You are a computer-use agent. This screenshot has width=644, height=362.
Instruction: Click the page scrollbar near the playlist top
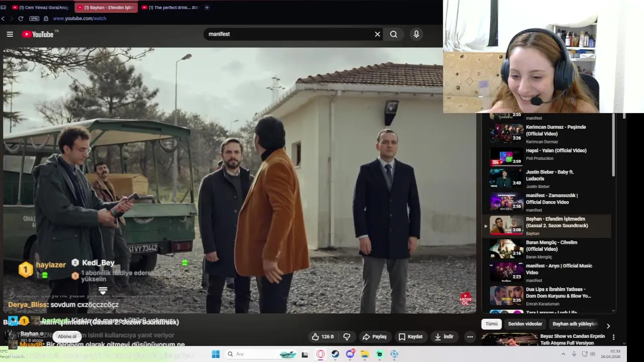pyautogui.click(x=624, y=116)
